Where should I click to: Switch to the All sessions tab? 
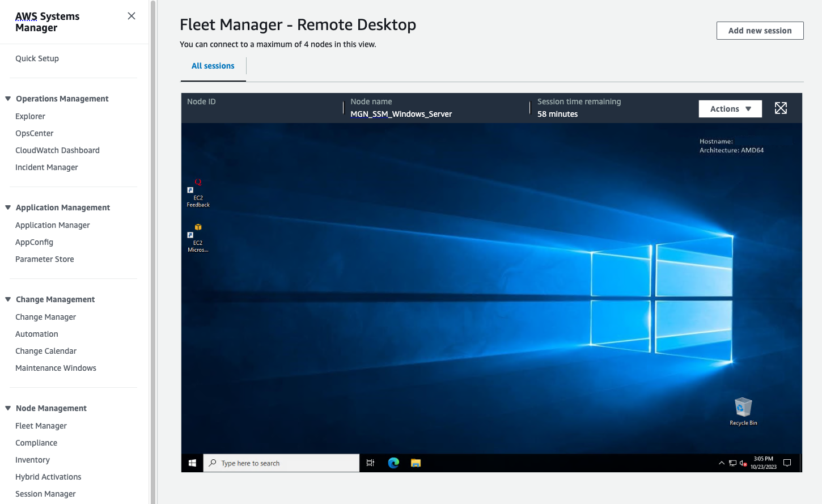[213, 66]
